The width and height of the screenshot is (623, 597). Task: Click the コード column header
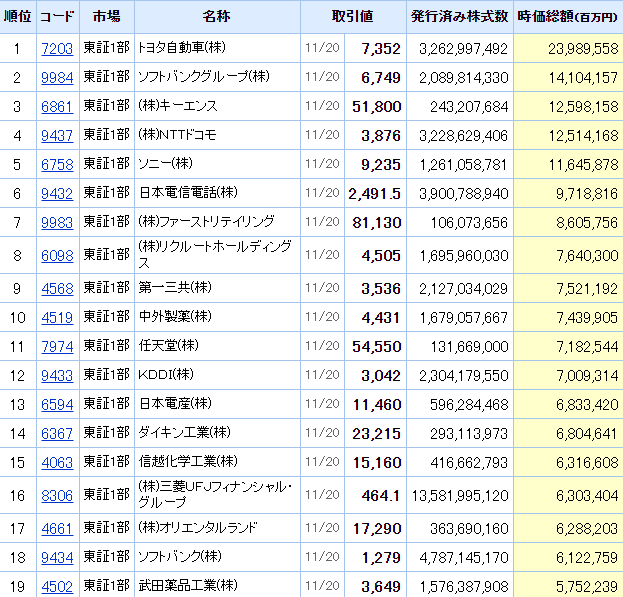[58, 16]
